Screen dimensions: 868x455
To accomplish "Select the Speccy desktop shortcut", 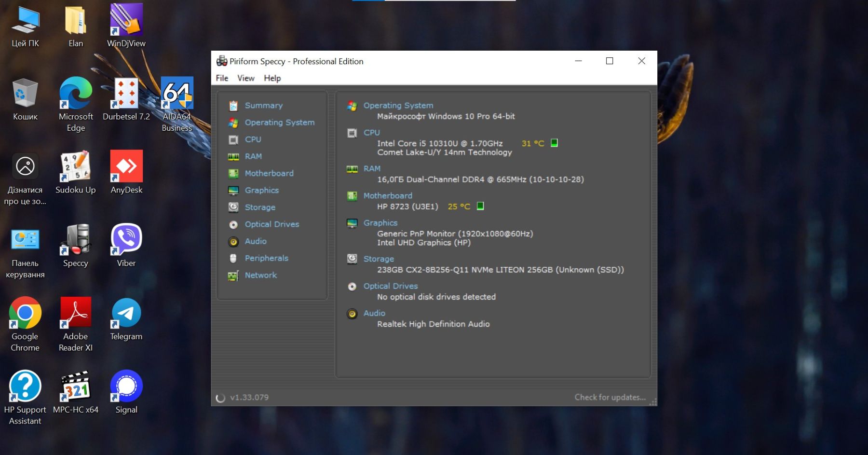I will tap(76, 247).
